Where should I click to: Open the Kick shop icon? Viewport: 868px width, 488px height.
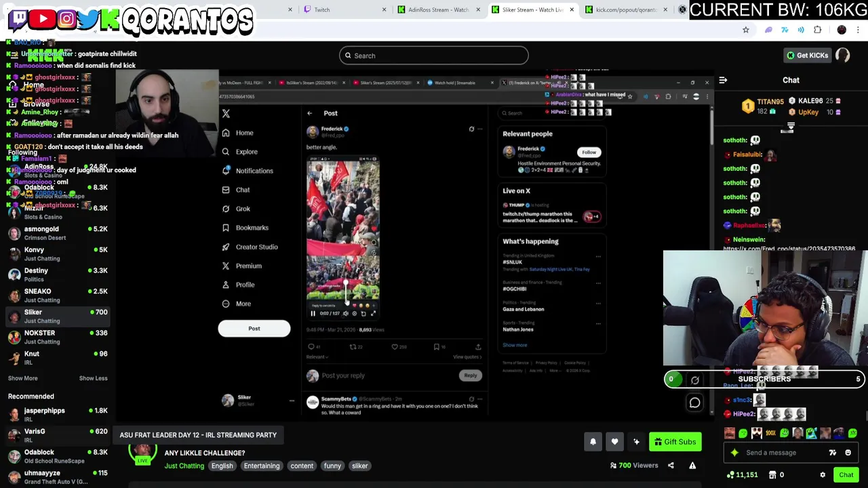click(772, 475)
